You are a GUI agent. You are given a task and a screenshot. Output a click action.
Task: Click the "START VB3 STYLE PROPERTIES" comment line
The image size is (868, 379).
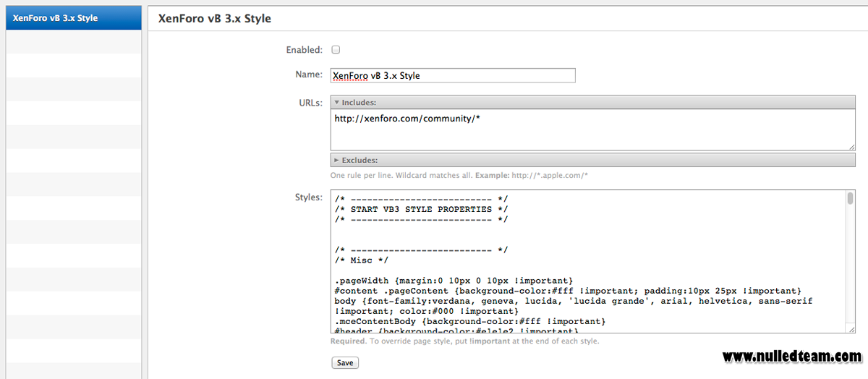[422, 209]
